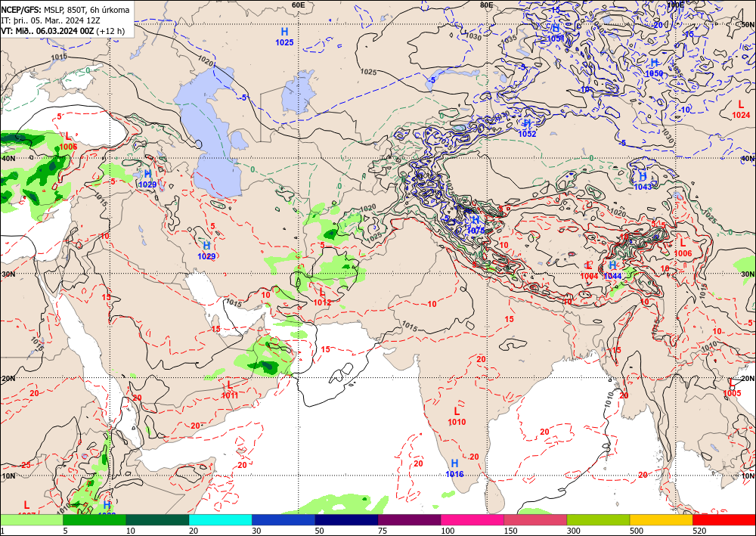Click the dark green 10–20 mm legend swatch
756x536 pixels.
(x=157, y=519)
